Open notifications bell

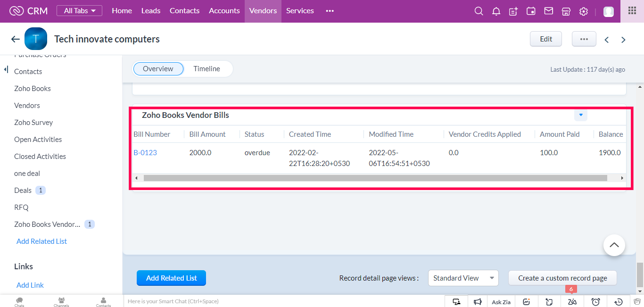(x=496, y=11)
